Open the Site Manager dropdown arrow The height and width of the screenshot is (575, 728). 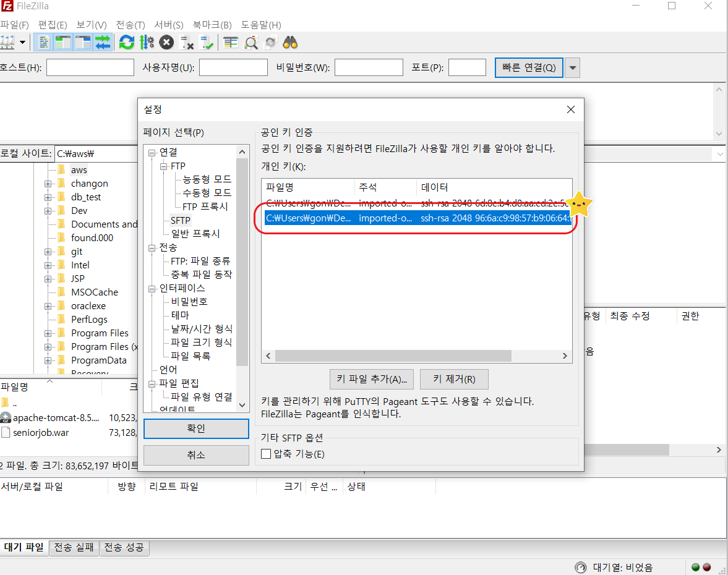(x=22, y=43)
